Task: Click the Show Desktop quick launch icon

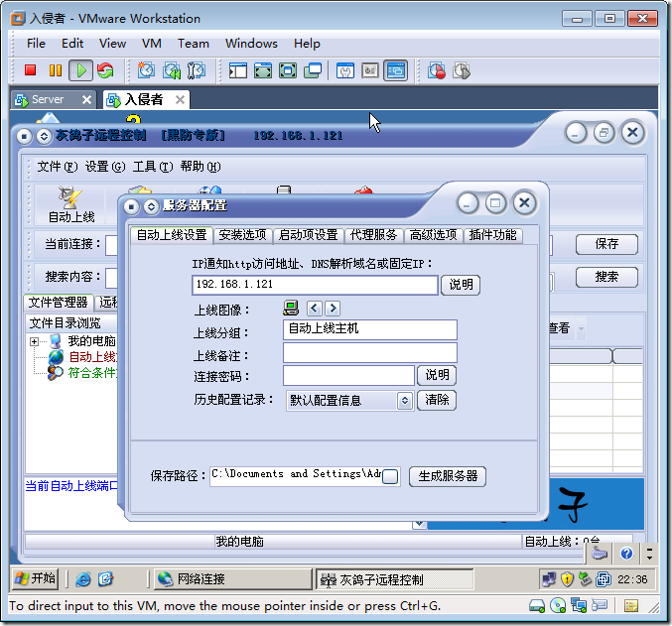Action: tap(105, 579)
